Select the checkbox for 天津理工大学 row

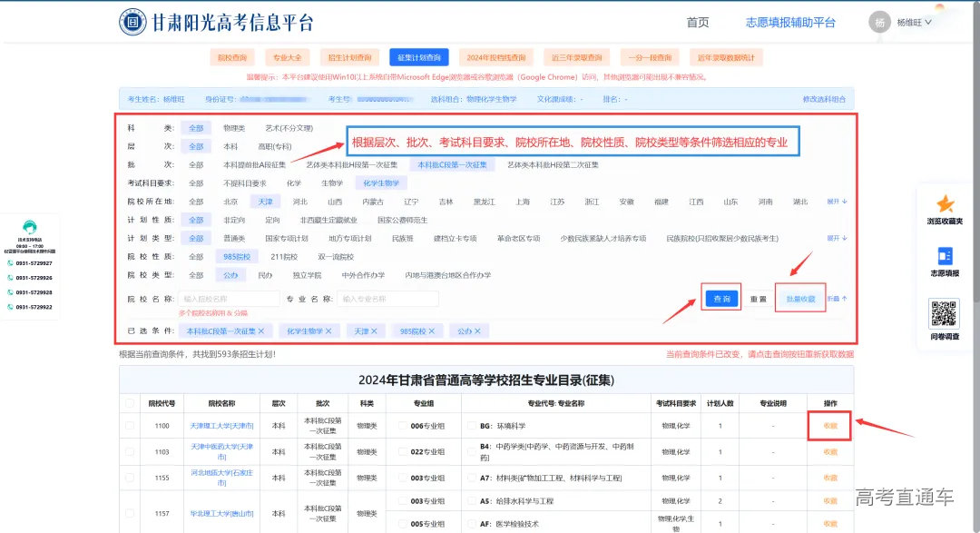tap(129, 426)
